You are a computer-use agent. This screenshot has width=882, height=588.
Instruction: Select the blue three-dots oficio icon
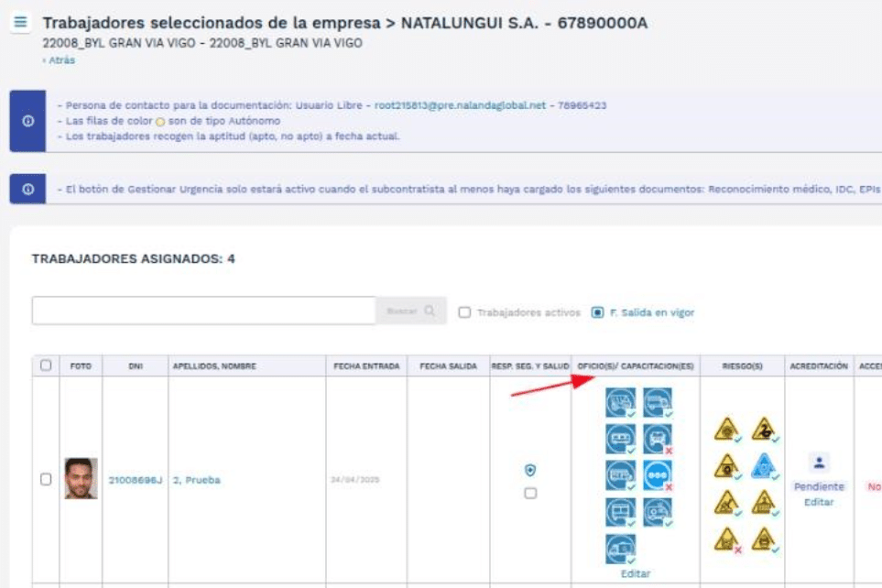[x=657, y=475]
